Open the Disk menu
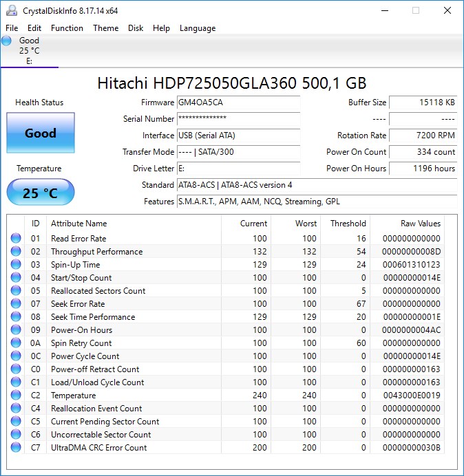Image resolution: width=464 pixels, height=476 pixels. [136, 28]
